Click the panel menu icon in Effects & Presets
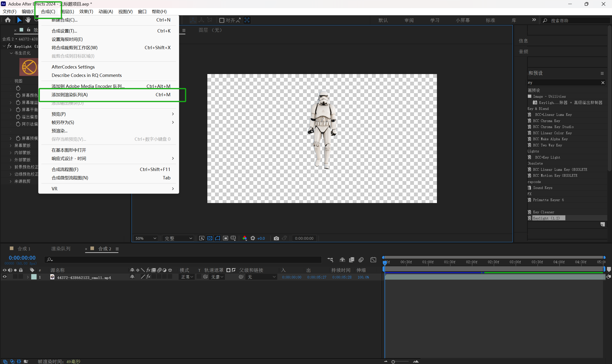 coord(602,73)
